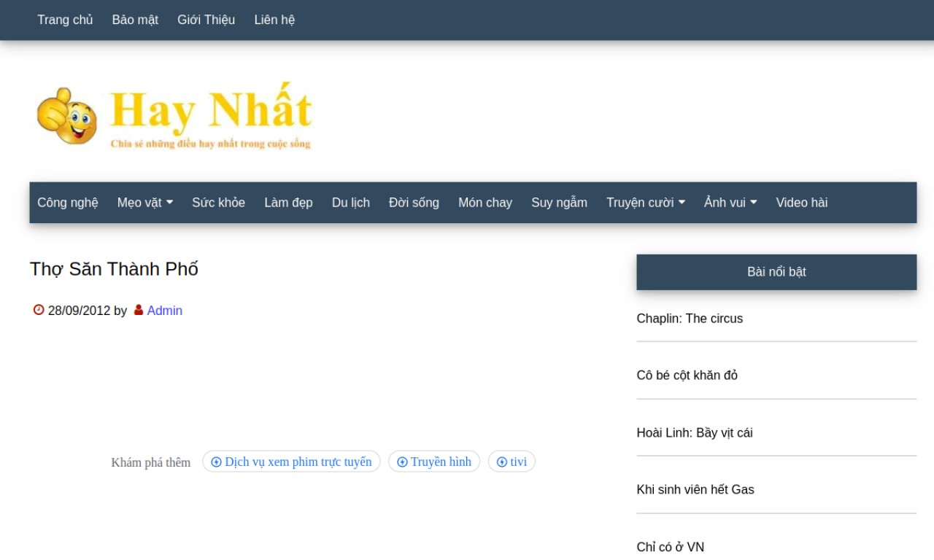Click the Khám phá thêm label
Image resolution: width=934 pixels, height=560 pixels.
[150, 462]
